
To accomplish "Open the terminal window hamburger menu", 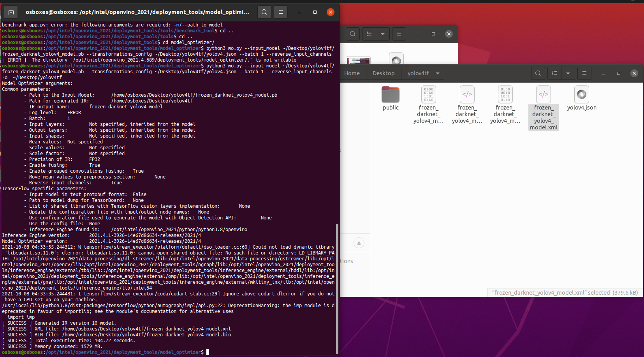I will click(281, 12).
